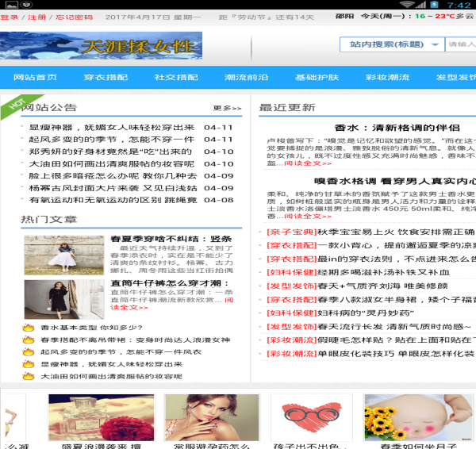Open the 穿衣搭配 nav item
The image size is (476, 449).
[106, 78]
